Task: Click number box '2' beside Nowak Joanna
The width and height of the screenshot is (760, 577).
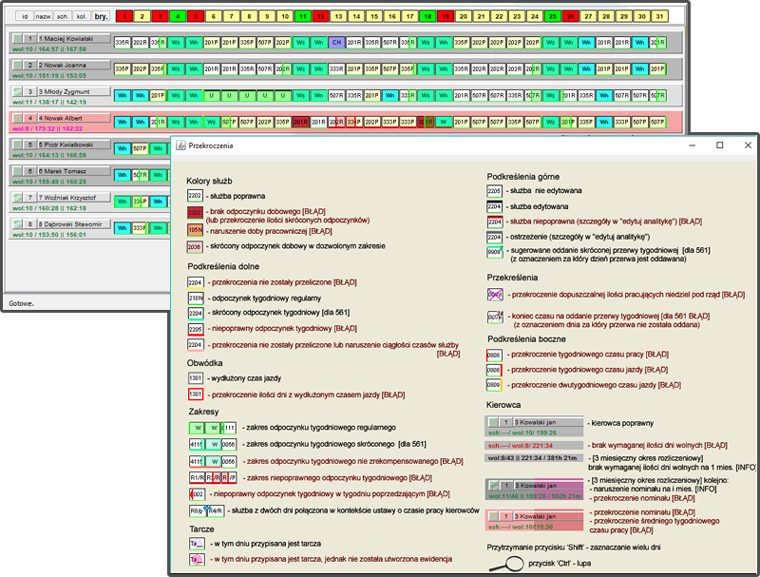Action: point(30,65)
